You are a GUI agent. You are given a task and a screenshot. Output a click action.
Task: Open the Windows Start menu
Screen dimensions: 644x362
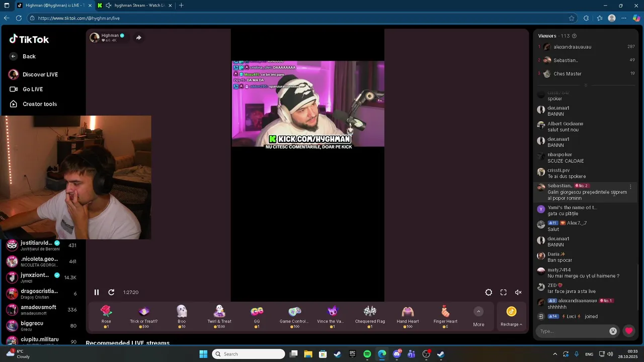tap(203, 354)
